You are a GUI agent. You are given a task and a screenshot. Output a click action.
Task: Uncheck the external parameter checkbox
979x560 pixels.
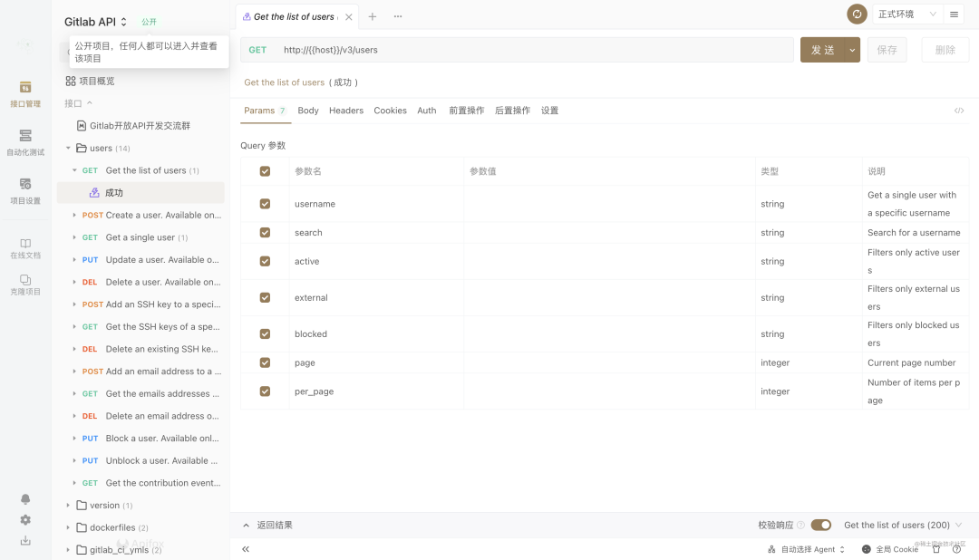[x=265, y=297]
